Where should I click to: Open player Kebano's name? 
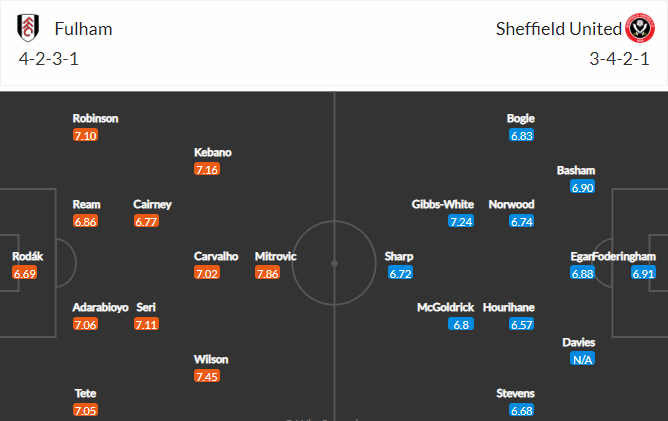(213, 152)
